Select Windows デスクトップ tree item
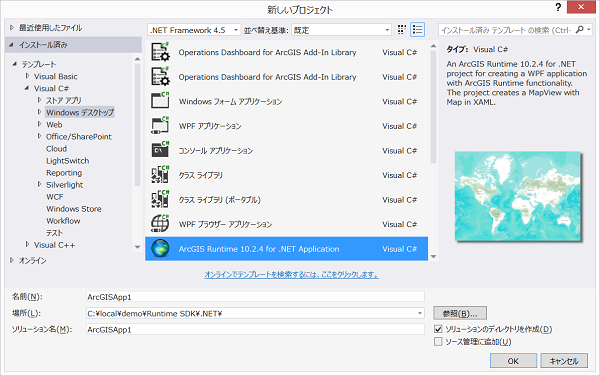This screenshot has width=600, height=376. [80, 112]
